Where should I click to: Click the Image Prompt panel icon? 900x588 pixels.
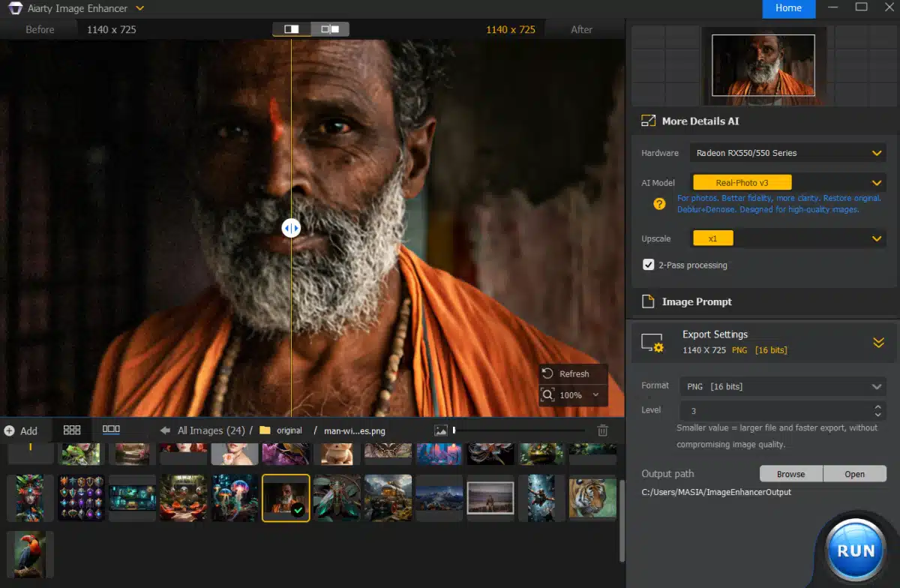tap(648, 301)
